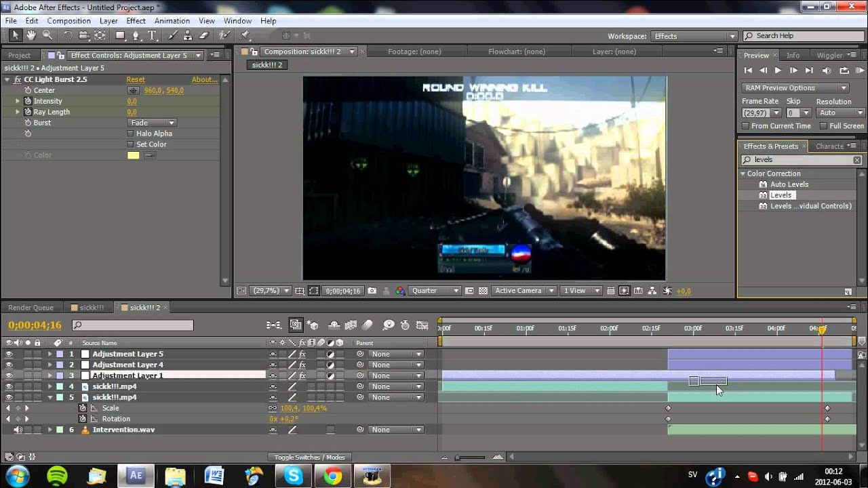Hide Adjustment Layer 4 with eye icon
868x488 pixels.
coord(9,365)
